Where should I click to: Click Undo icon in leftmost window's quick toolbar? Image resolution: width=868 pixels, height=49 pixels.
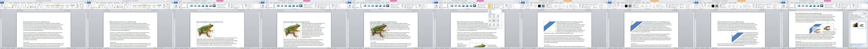[x=4, y=1]
